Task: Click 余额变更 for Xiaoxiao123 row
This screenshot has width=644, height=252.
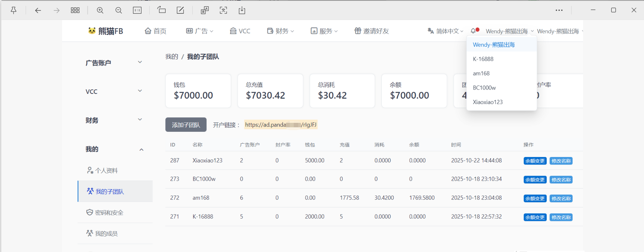Action: point(535,161)
